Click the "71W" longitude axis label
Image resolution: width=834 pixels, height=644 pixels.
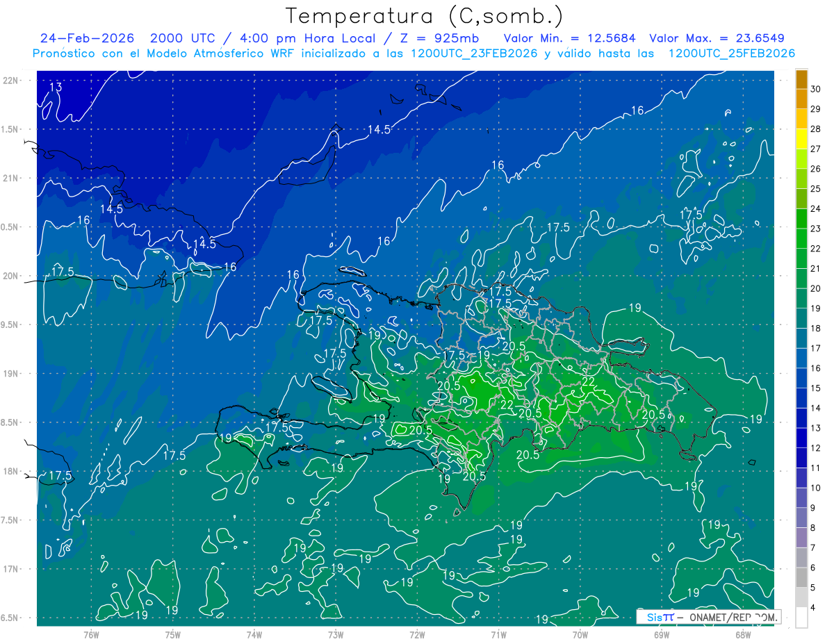click(498, 635)
